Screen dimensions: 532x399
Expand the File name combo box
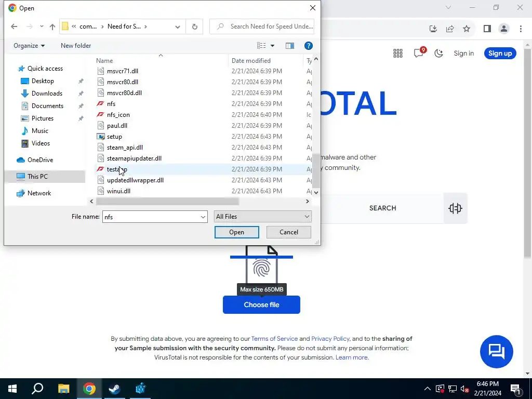[203, 217]
